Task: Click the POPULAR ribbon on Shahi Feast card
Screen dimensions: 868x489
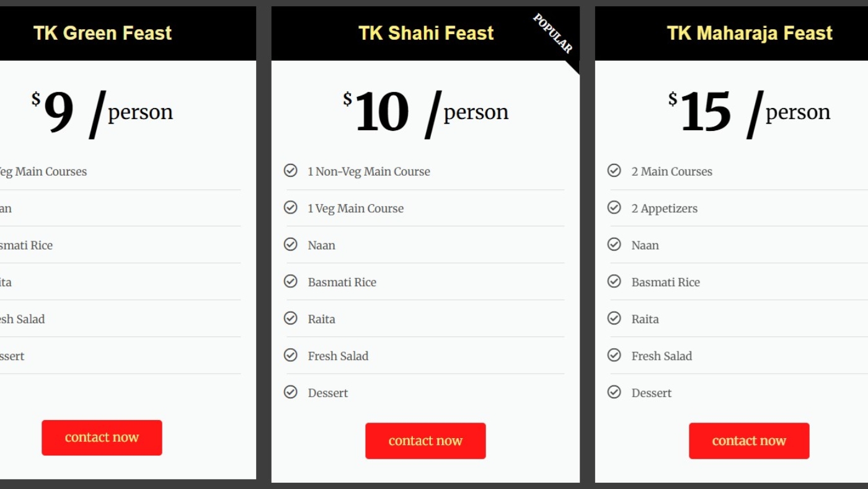Action: [555, 36]
